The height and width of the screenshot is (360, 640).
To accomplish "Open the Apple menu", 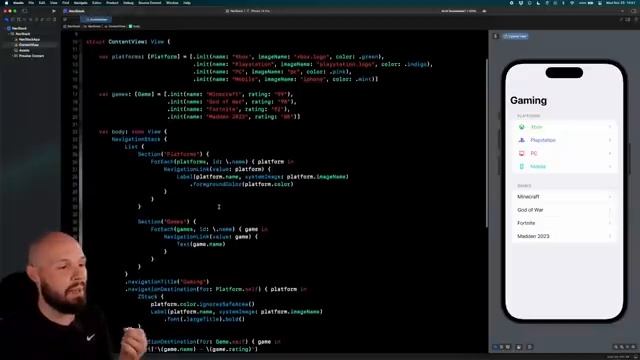I will 6,3.
